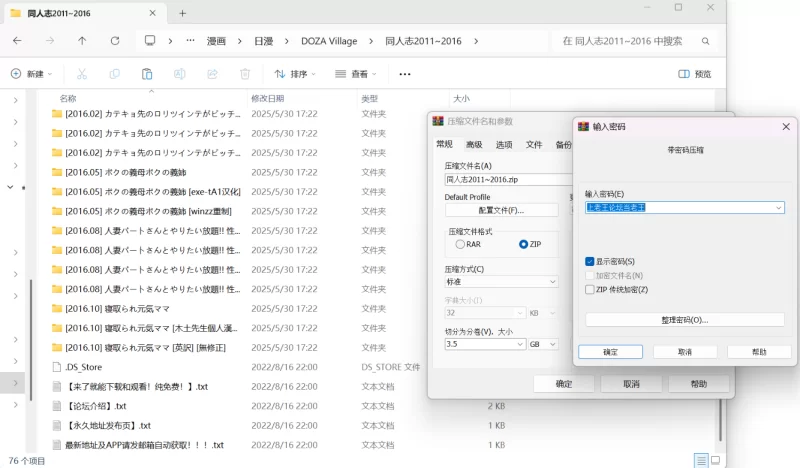Click 整理密码(O)... button

[x=684, y=320]
